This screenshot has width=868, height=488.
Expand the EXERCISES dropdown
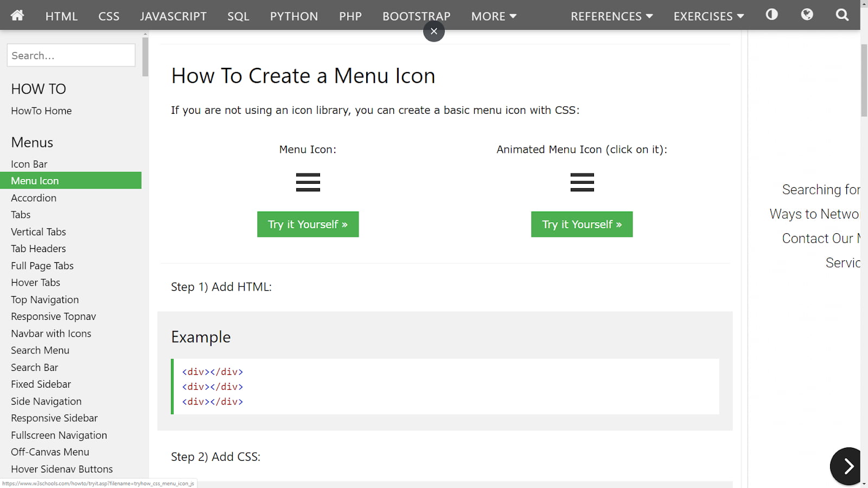(709, 16)
